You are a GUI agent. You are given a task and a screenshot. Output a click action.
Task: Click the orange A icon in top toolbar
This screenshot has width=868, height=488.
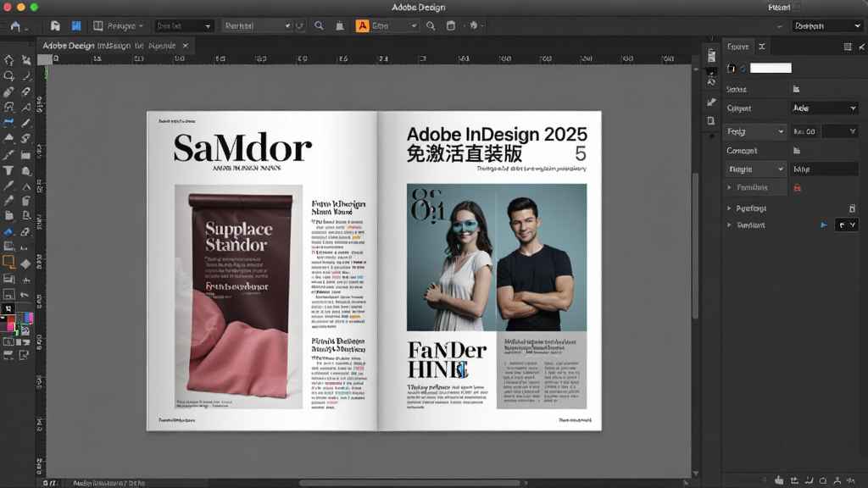[x=362, y=26]
